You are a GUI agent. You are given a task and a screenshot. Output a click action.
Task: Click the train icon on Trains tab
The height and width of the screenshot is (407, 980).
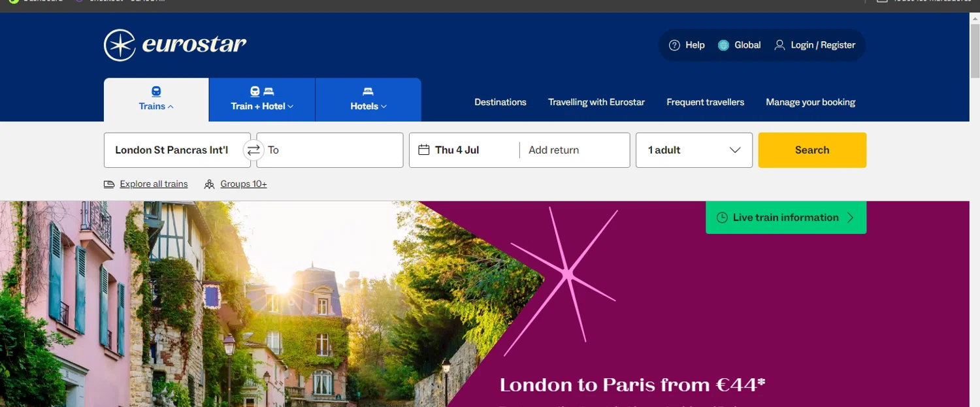[x=156, y=91]
